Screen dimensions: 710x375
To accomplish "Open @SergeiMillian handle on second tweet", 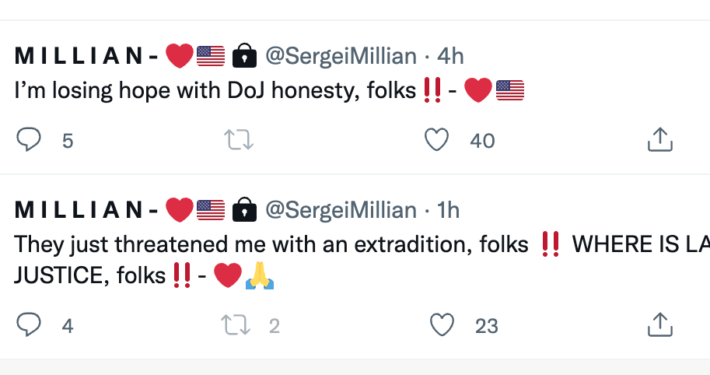I will point(341,211).
